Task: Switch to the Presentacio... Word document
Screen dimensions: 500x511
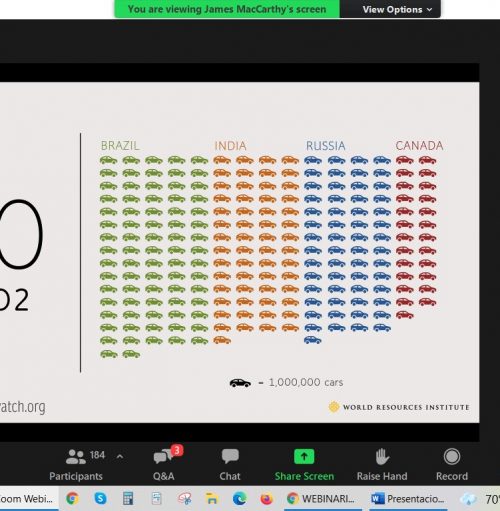Action: 408,499
